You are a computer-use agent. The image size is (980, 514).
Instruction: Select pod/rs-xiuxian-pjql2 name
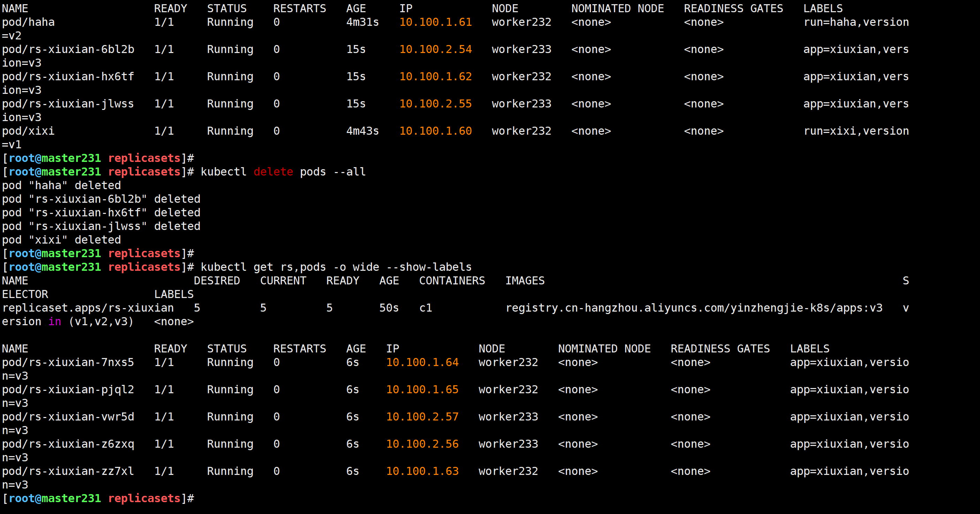(x=68, y=389)
